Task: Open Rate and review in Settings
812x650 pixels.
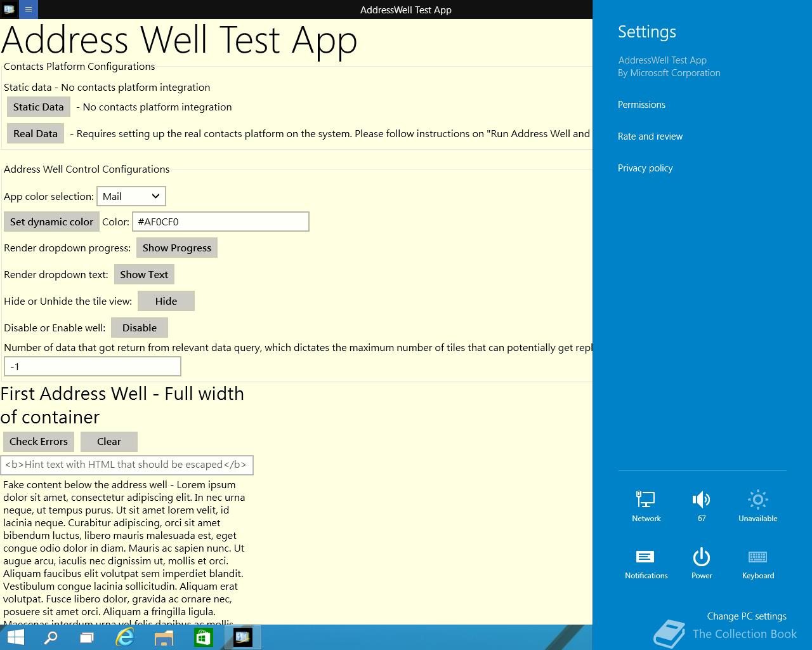Action: 650,136
